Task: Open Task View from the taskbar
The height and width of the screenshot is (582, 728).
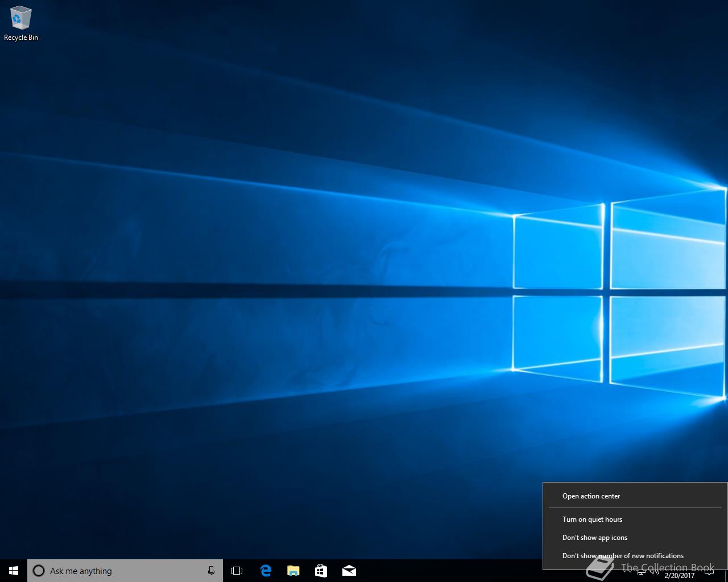Action: pos(237,571)
